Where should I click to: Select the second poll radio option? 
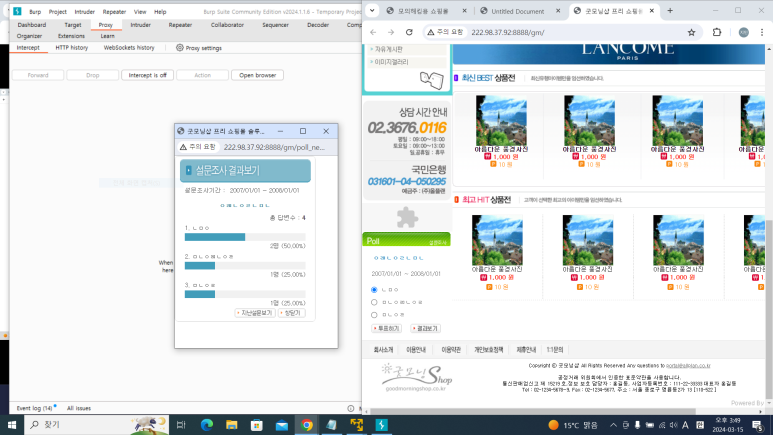click(x=374, y=302)
